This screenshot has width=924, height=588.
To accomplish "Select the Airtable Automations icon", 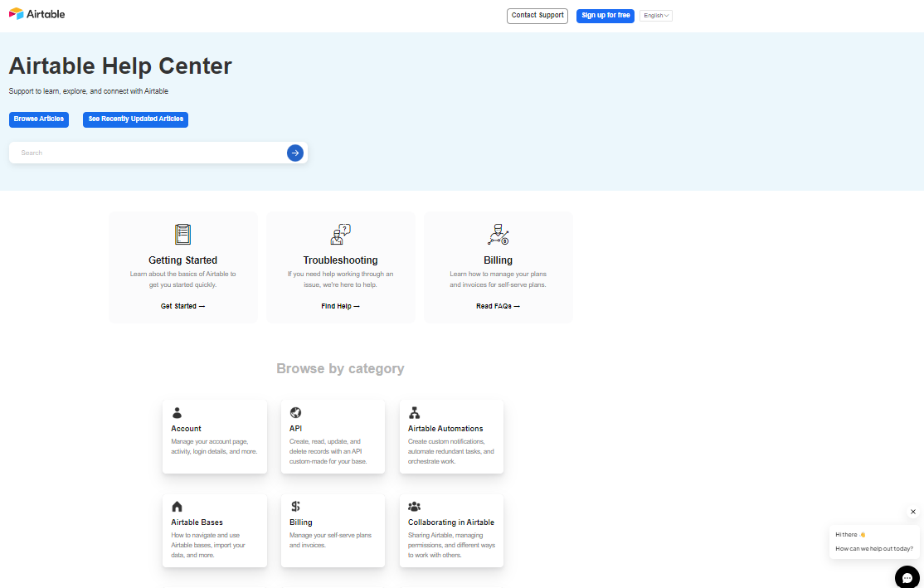I will (x=414, y=412).
